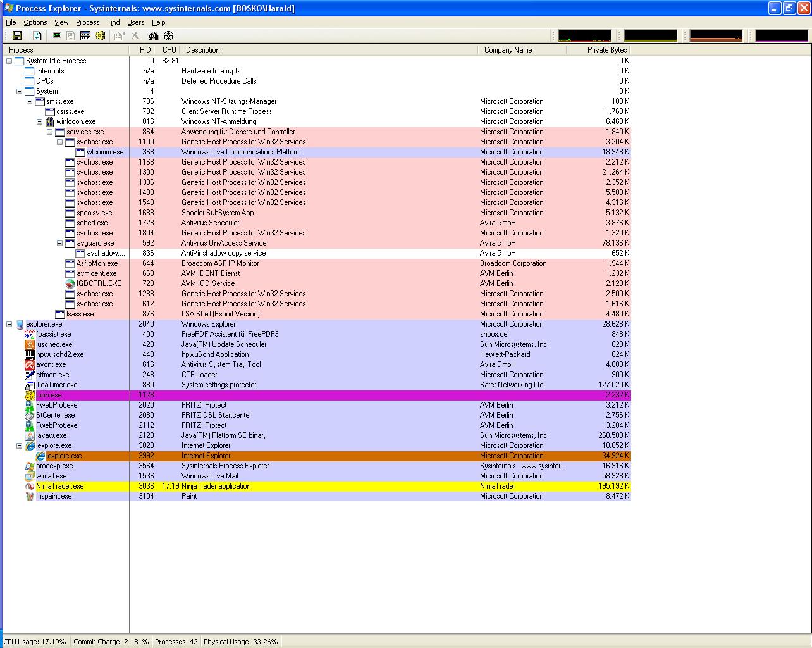Open the Help menu
Image resolution: width=812 pixels, height=648 pixels.
159,22
